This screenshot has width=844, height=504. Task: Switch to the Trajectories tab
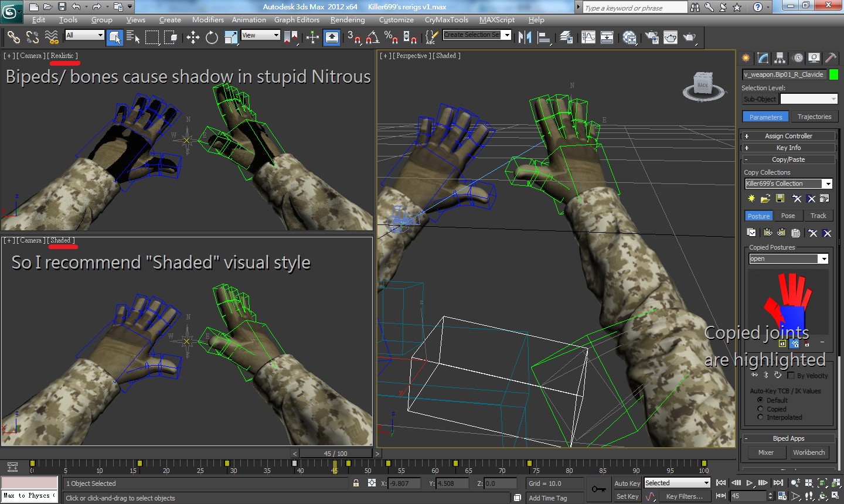point(815,116)
